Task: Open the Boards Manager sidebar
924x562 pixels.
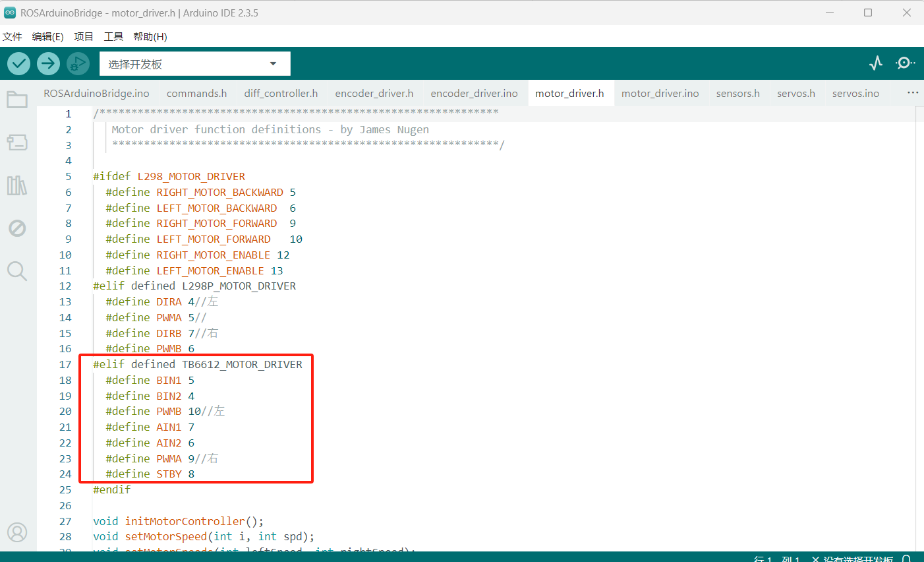Action: tap(17, 142)
